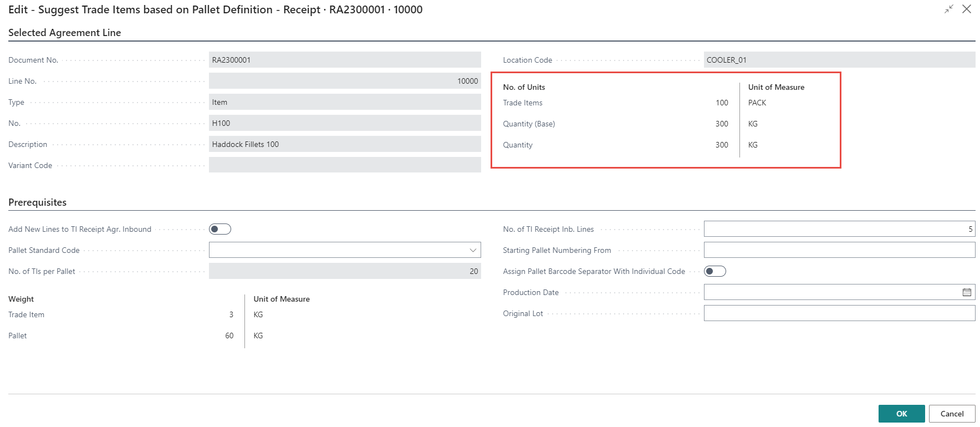The image size is (980, 427).
Task: Collapse the Selected Agreement Line section
Action: point(65,33)
